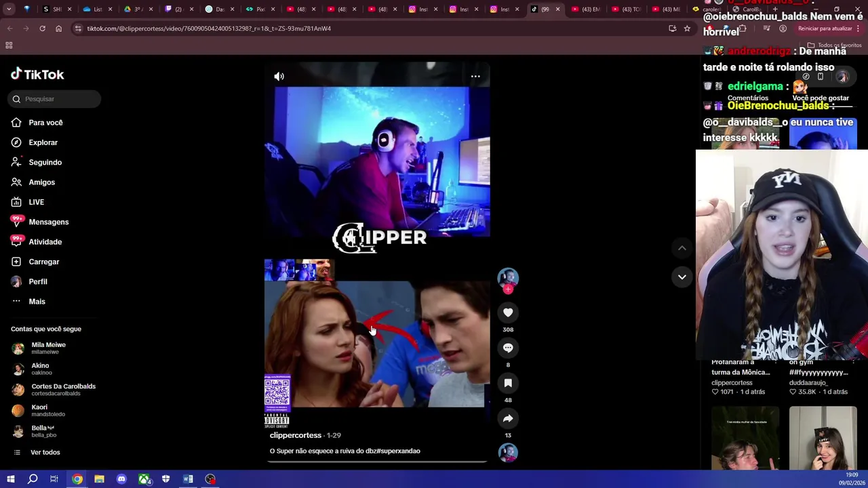Go to the next video arrow

pos(682,277)
